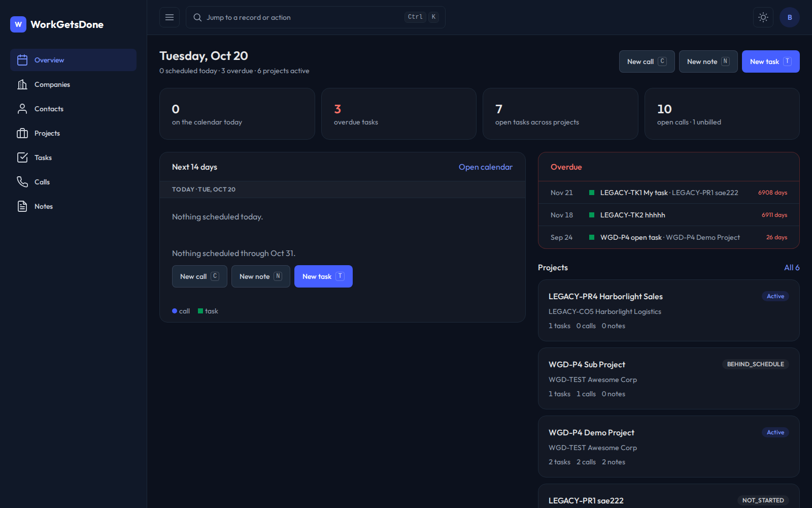The width and height of the screenshot is (812, 508).
Task: Open the WGD-P4 Sub Project card
Action: [669, 378]
